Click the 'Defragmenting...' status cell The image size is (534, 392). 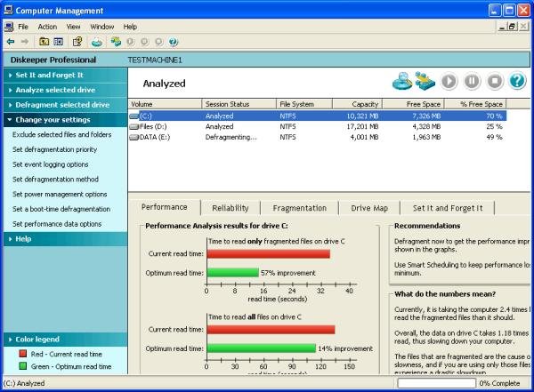(231, 137)
